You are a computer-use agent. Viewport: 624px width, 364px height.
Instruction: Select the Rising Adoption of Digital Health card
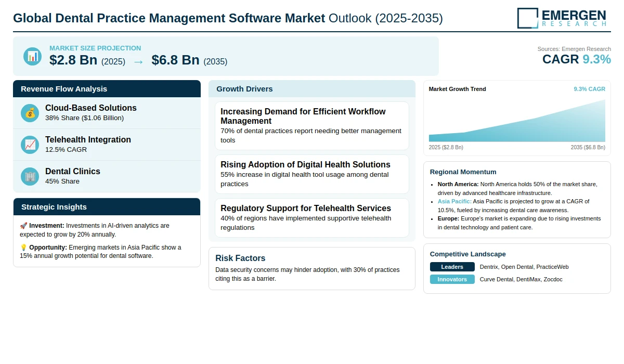pyautogui.click(x=311, y=174)
